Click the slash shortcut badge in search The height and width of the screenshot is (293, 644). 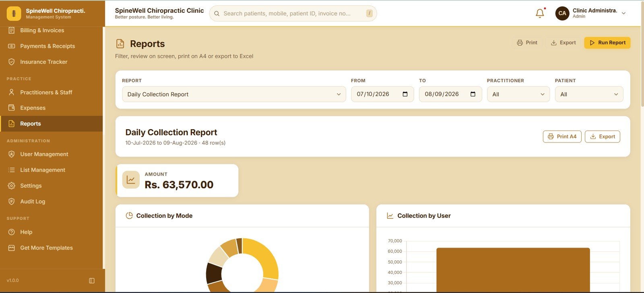[369, 13]
